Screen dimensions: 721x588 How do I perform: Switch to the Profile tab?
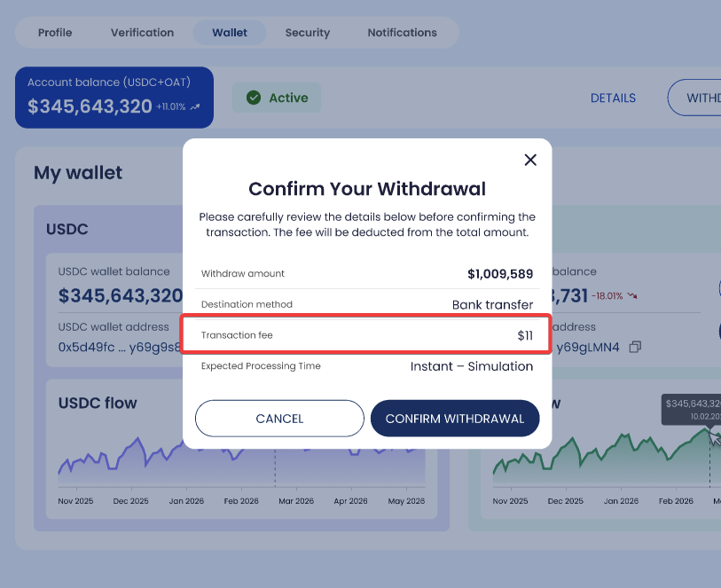55,33
